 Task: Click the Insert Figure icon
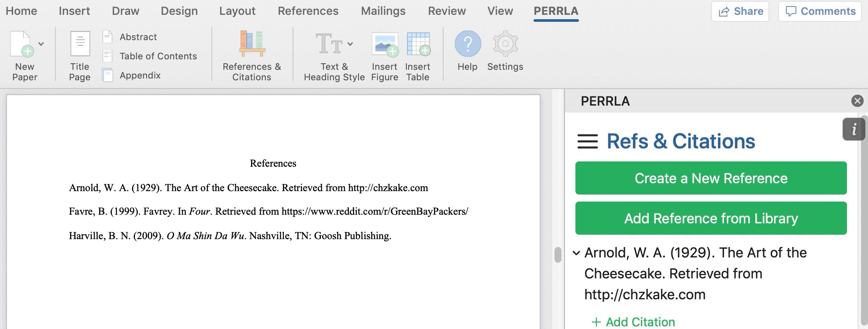(384, 44)
